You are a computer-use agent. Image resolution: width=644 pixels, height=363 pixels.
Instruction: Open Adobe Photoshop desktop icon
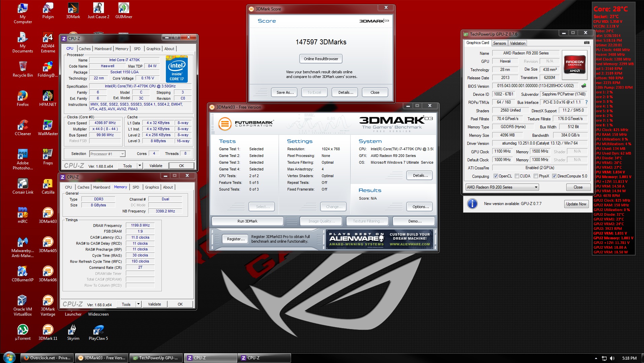[23, 159]
